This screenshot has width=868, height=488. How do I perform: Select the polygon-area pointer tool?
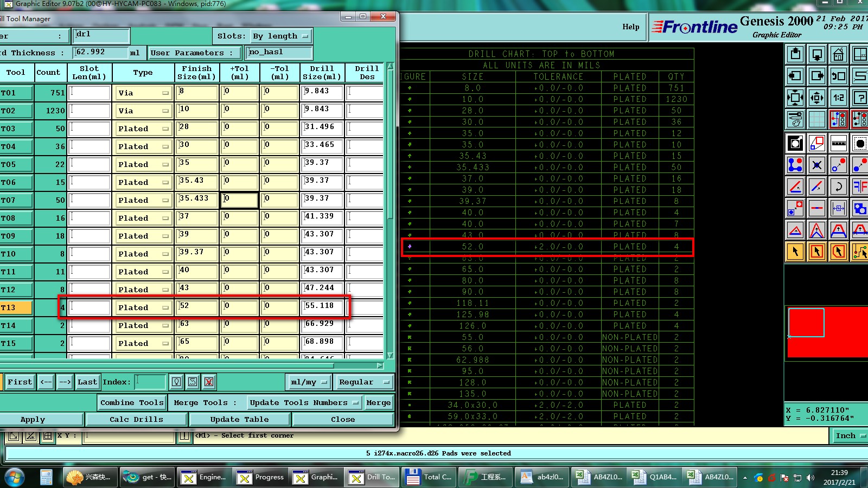[839, 252]
